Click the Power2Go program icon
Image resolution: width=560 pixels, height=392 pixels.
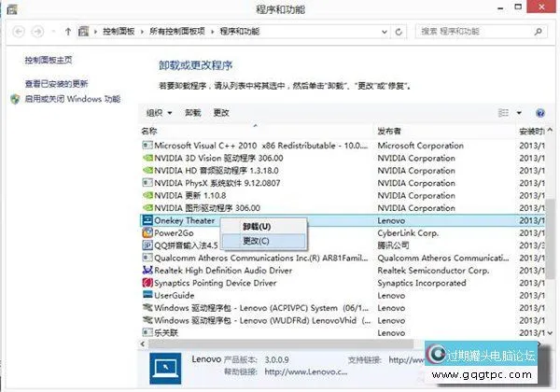(147, 233)
